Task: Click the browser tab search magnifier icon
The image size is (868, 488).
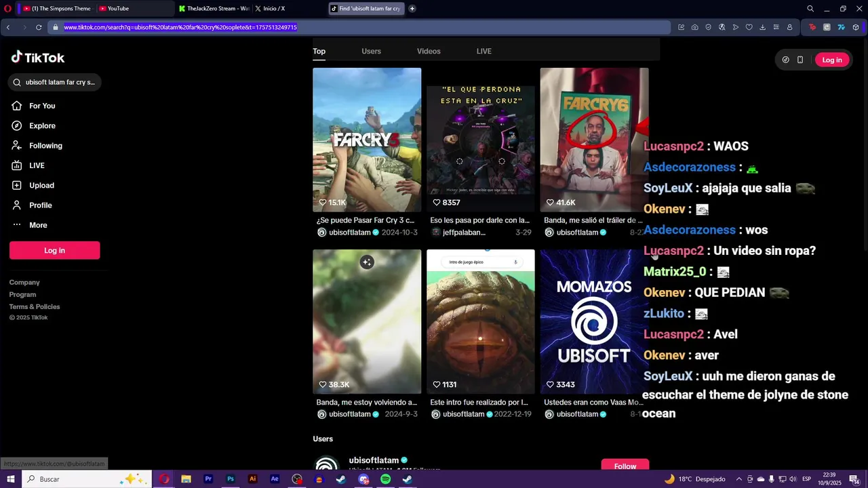Action: [810, 9]
